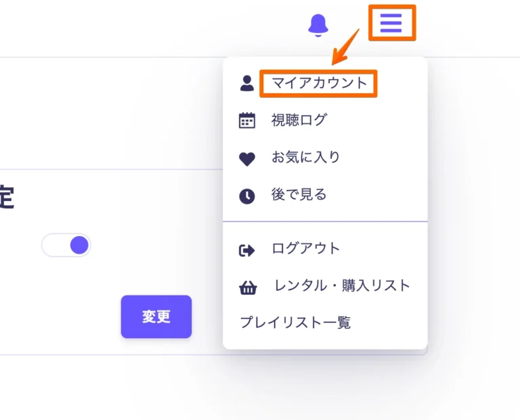
Task: Toggle the purple settings switch off
Action: [66, 245]
